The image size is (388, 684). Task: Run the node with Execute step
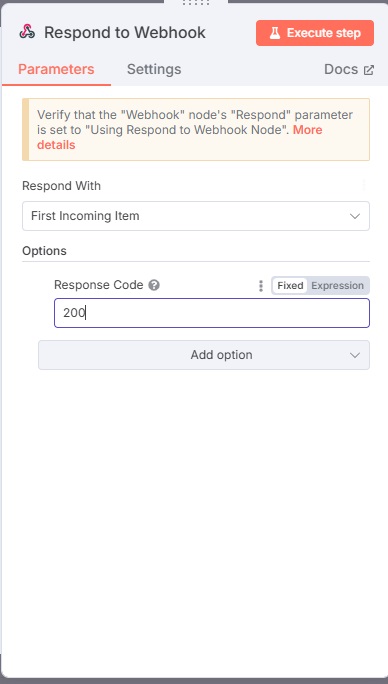click(x=315, y=33)
